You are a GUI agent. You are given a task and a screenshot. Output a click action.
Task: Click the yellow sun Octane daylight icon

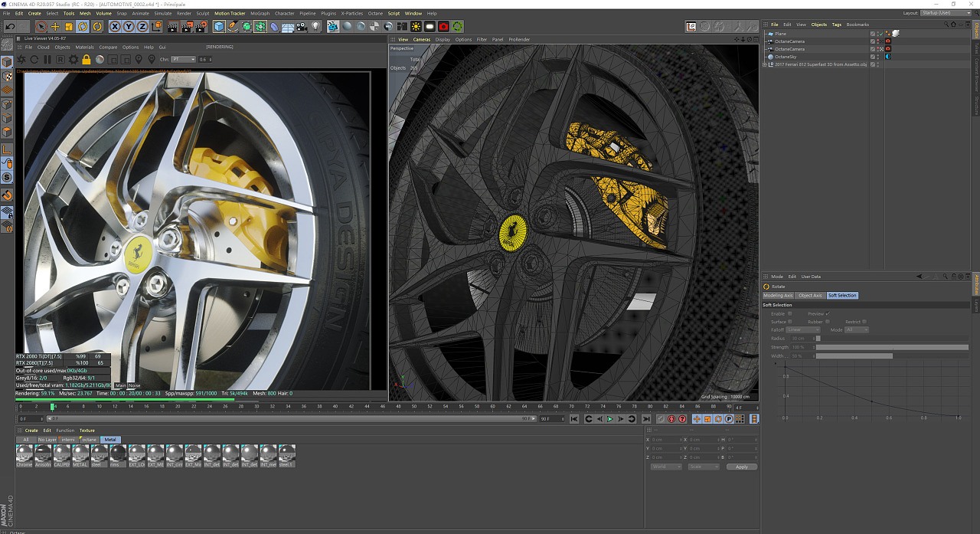416,27
